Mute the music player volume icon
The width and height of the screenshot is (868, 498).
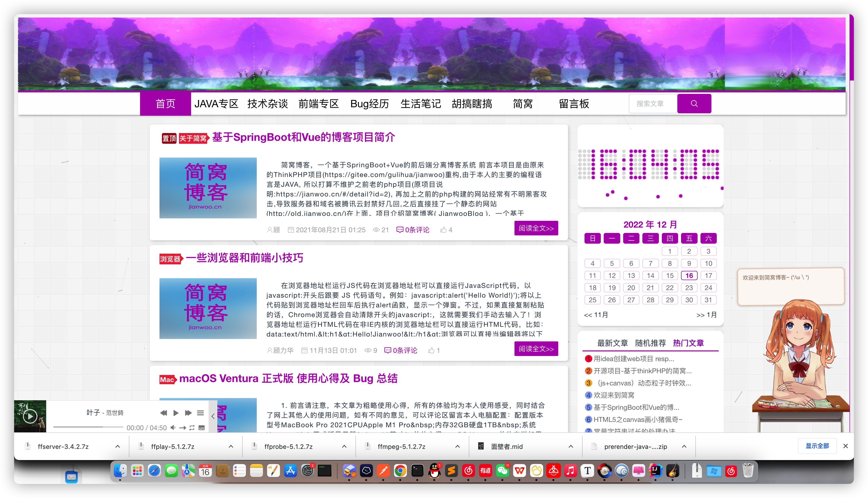click(x=173, y=427)
